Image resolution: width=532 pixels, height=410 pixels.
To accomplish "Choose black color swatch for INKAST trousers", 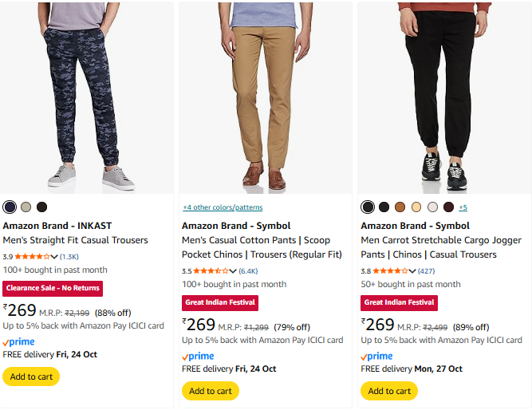I will pos(41,207).
